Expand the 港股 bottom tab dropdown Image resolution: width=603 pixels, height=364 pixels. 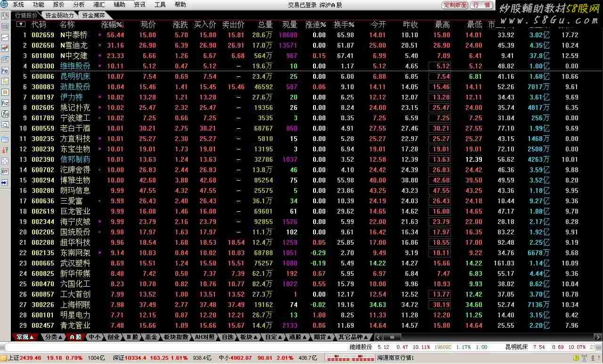[x=298, y=337]
